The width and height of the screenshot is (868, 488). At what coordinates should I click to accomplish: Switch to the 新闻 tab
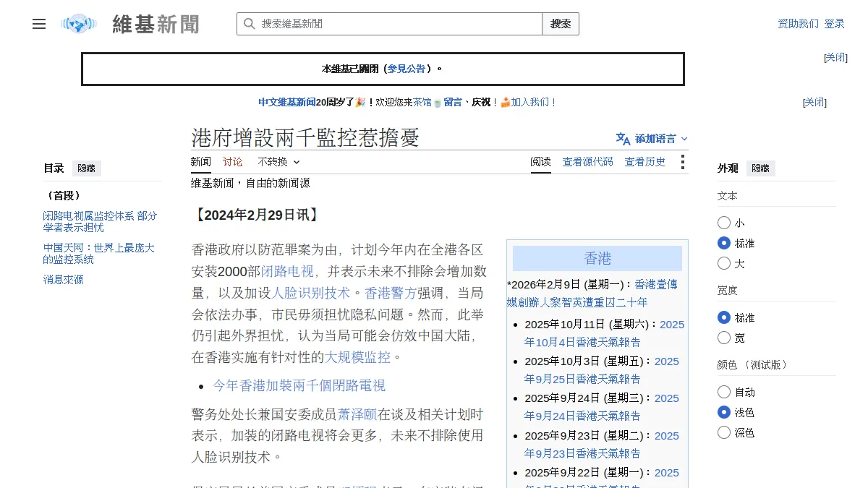(x=201, y=162)
